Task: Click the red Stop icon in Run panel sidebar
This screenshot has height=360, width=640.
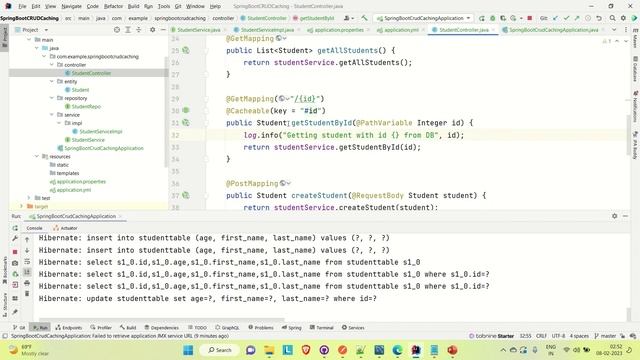Action: [x=15, y=252]
